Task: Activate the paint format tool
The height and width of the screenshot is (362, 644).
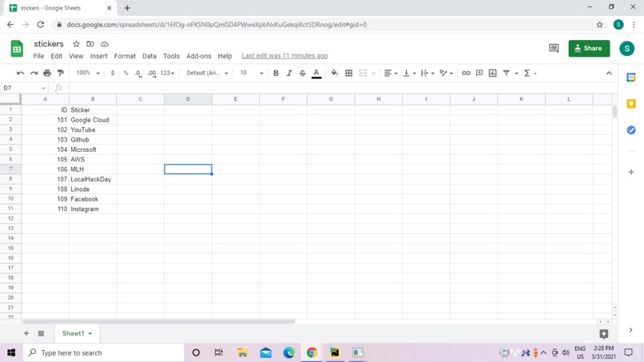Action: [x=61, y=74]
